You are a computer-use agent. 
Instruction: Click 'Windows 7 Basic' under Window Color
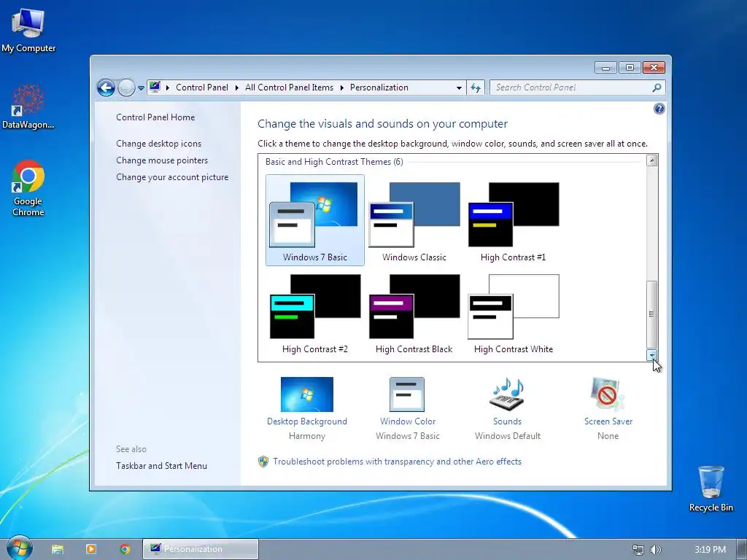coord(408,436)
